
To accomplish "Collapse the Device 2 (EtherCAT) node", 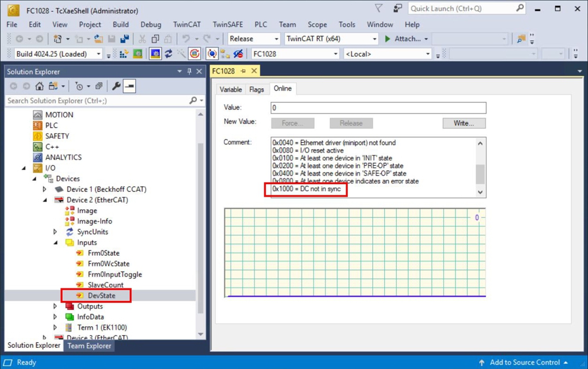I will pyautogui.click(x=44, y=200).
